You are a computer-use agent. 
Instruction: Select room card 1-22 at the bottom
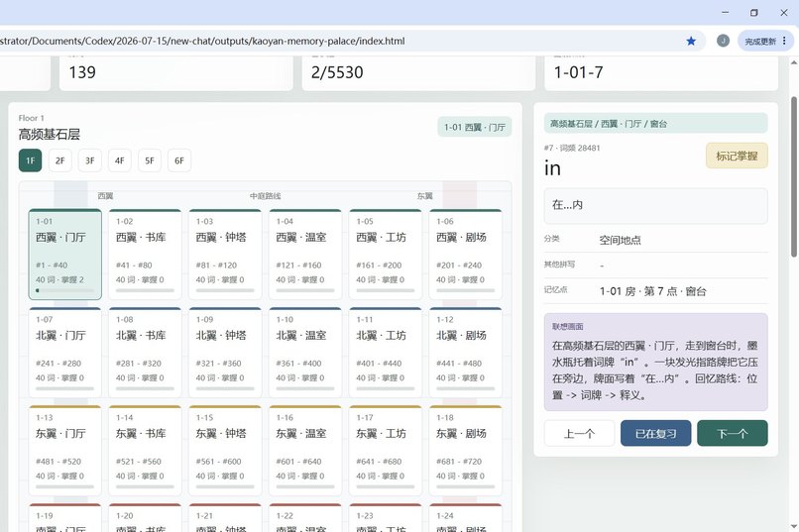[305, 518]
